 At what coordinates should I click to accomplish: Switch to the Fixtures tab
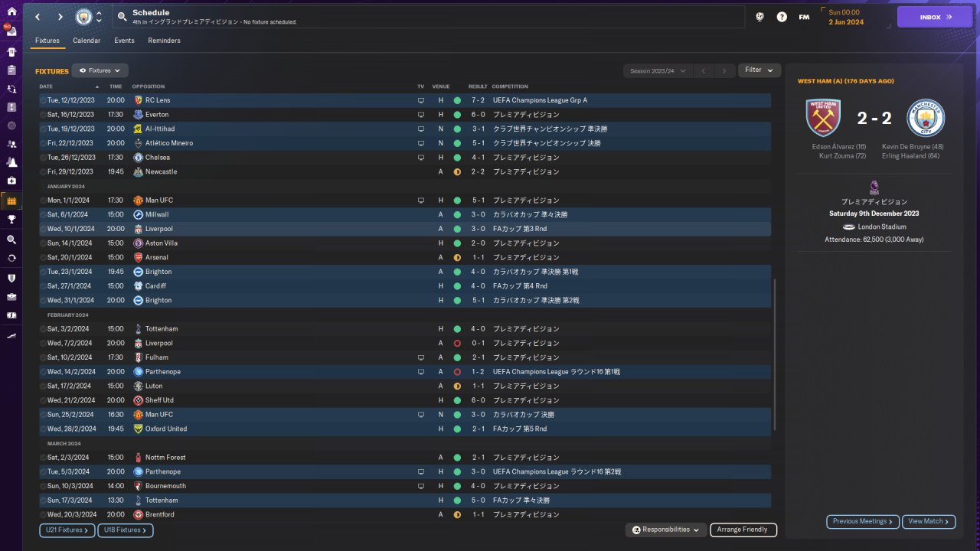47,41
